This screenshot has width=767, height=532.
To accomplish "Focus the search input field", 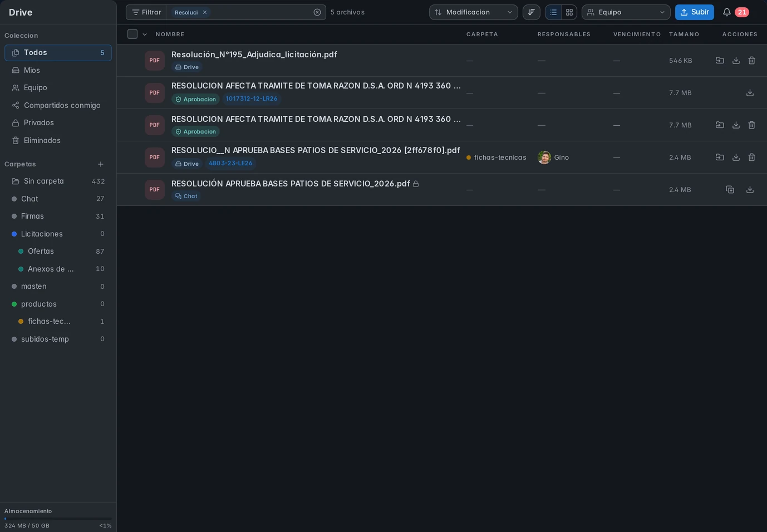I will coord(262,12).
